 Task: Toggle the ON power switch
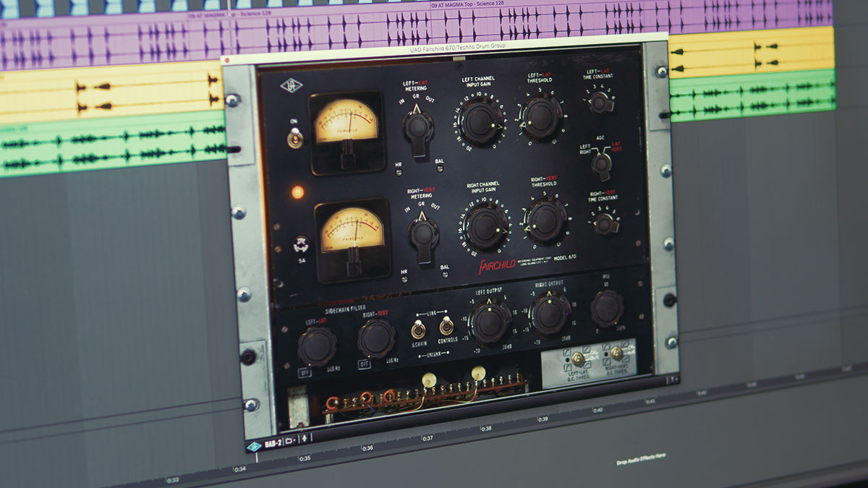(x=294, y=138)
